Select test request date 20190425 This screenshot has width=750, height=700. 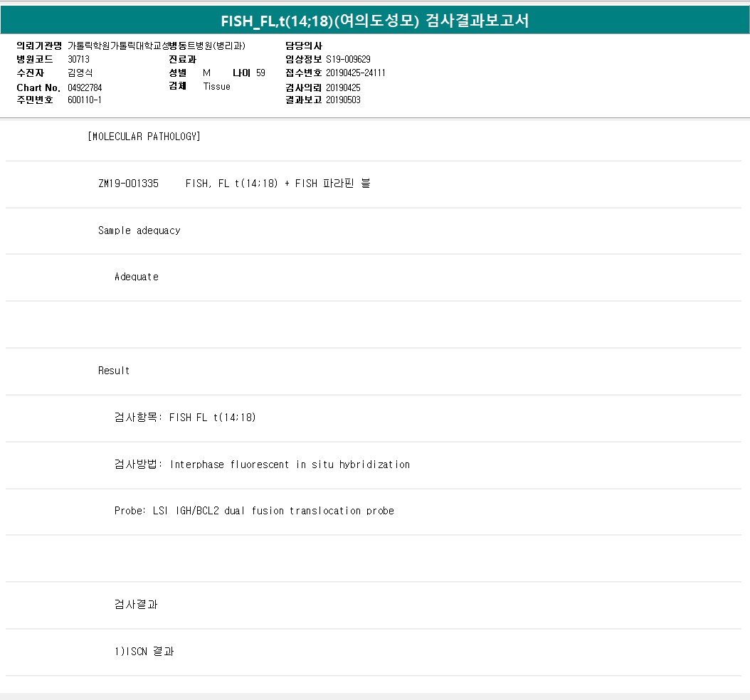[343, 87]
